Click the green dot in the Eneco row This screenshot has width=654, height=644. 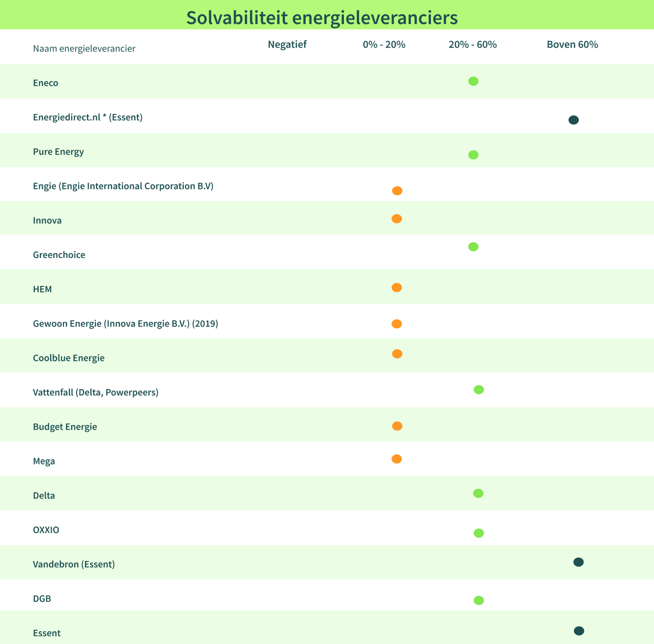pos(473,82)
